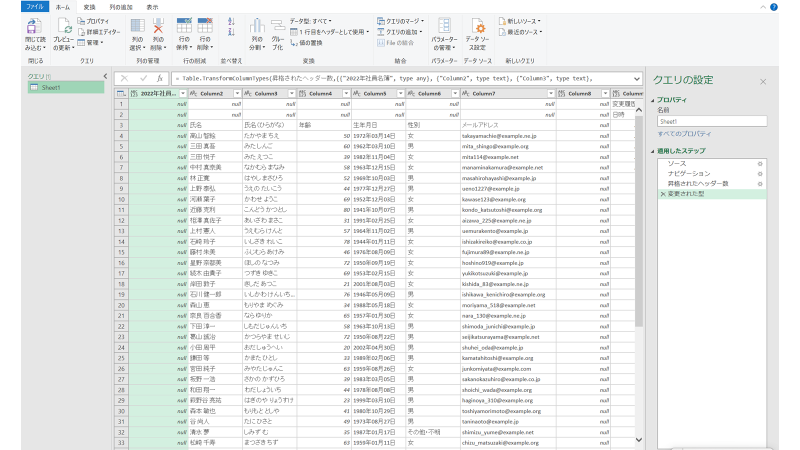This screenshot has height=450, width=800.
Task: Open the gear for 昇格されたヘッダー数 step
Action: 760,184
